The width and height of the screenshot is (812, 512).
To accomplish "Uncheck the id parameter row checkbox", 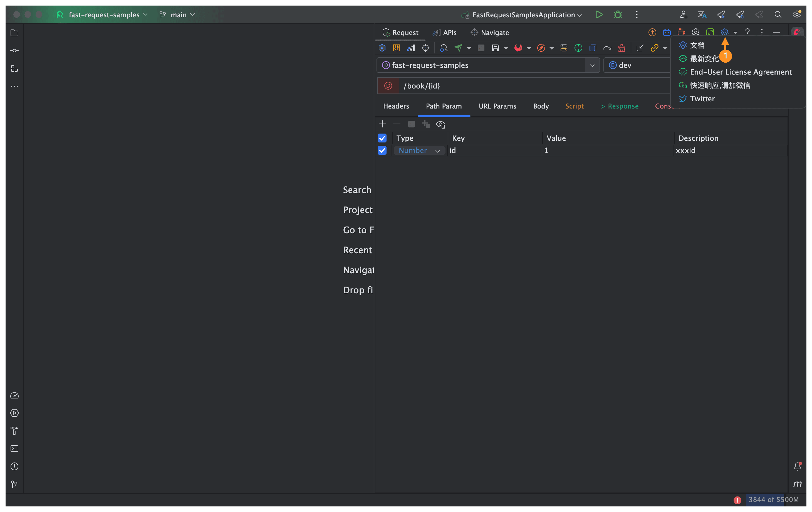I will click(x=382, y=151).
